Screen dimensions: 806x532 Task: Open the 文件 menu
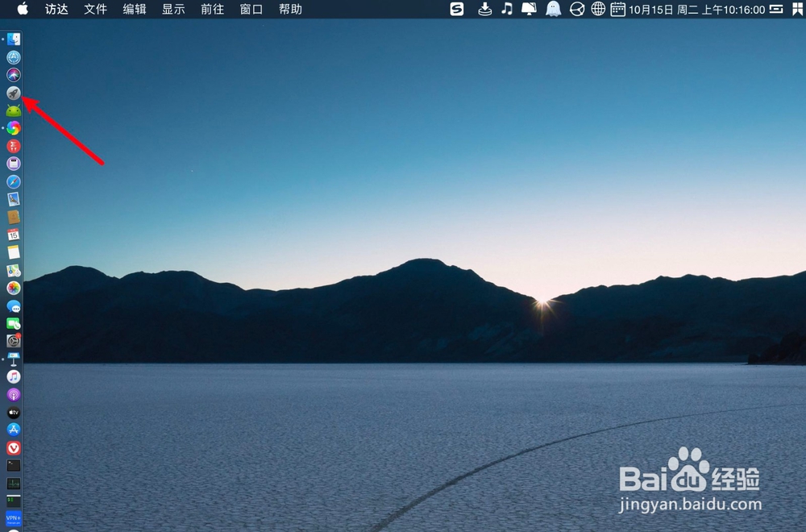click(96, 9)
